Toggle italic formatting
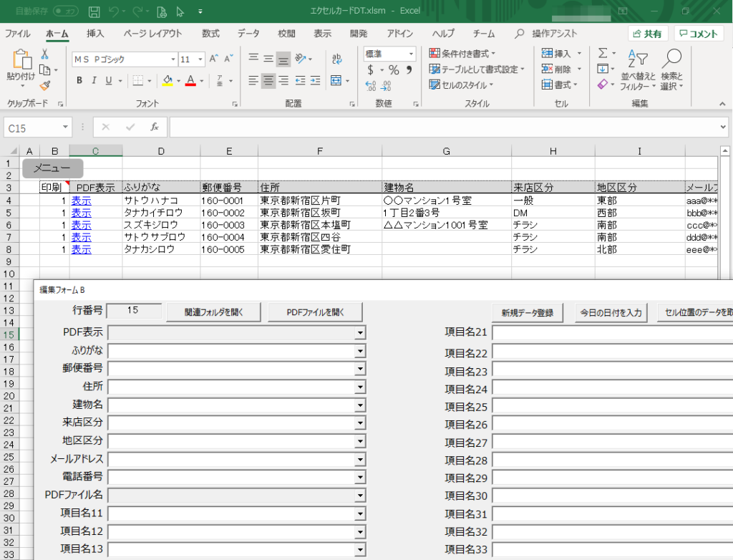This screenshot has height=560, width=733. pos(94,80)
